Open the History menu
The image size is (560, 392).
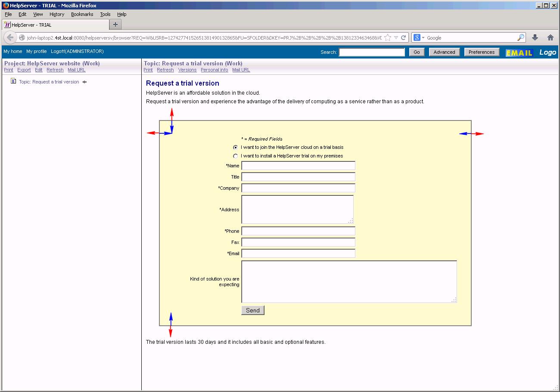tap(57, 14)
